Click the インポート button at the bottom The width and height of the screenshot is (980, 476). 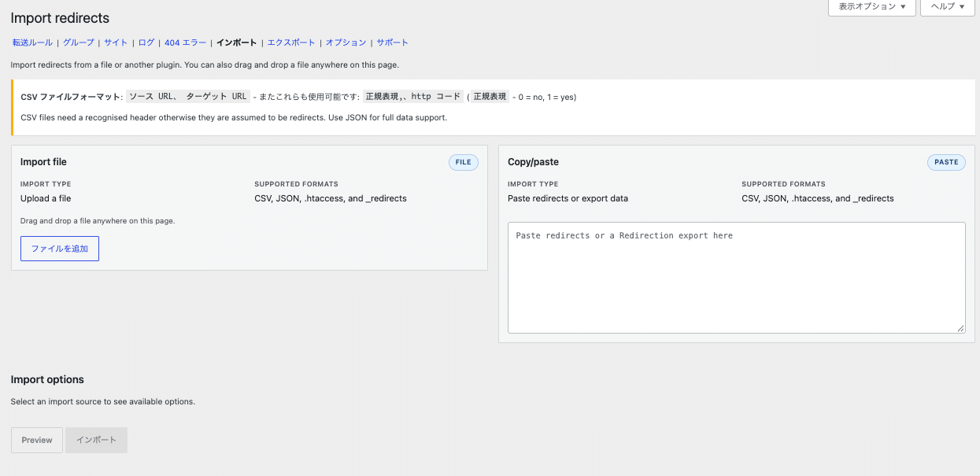click(97, 440)
